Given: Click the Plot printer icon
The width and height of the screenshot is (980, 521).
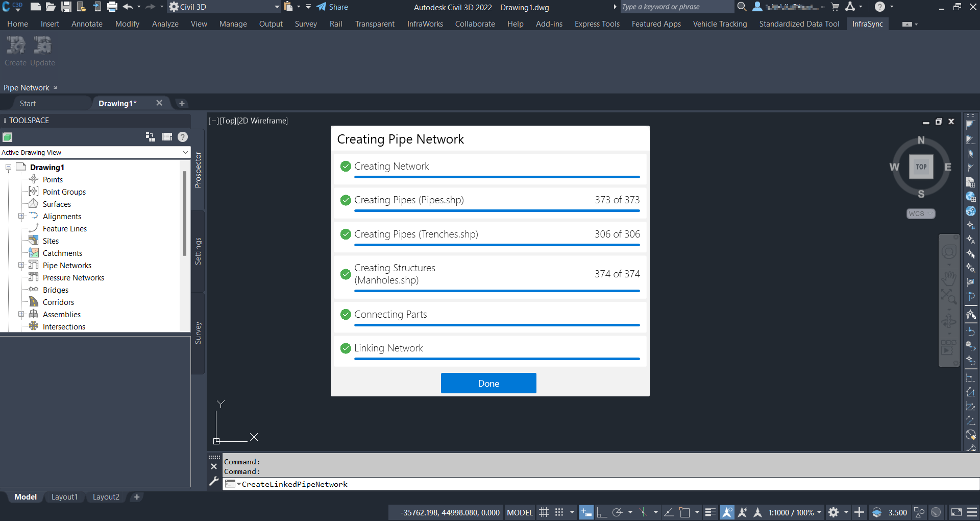Looking at the screenshot, I should (112, 7).
